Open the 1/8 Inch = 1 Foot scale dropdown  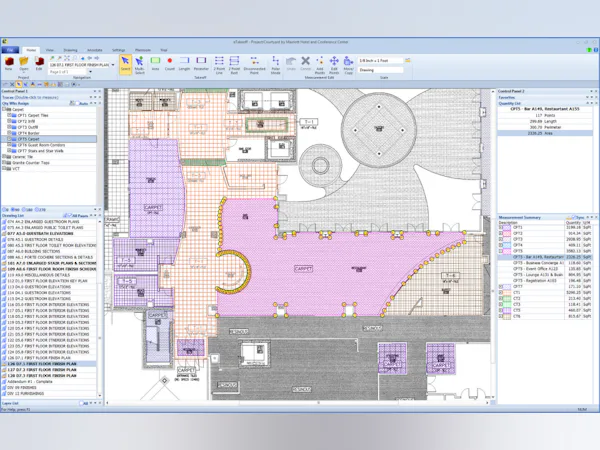pyautogui.click(x=380, y=60)
